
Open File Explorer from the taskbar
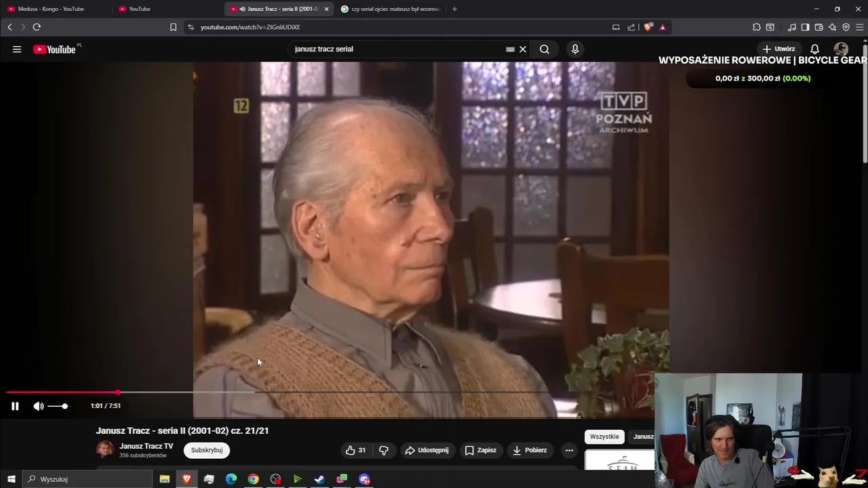[x=164, y=479]
